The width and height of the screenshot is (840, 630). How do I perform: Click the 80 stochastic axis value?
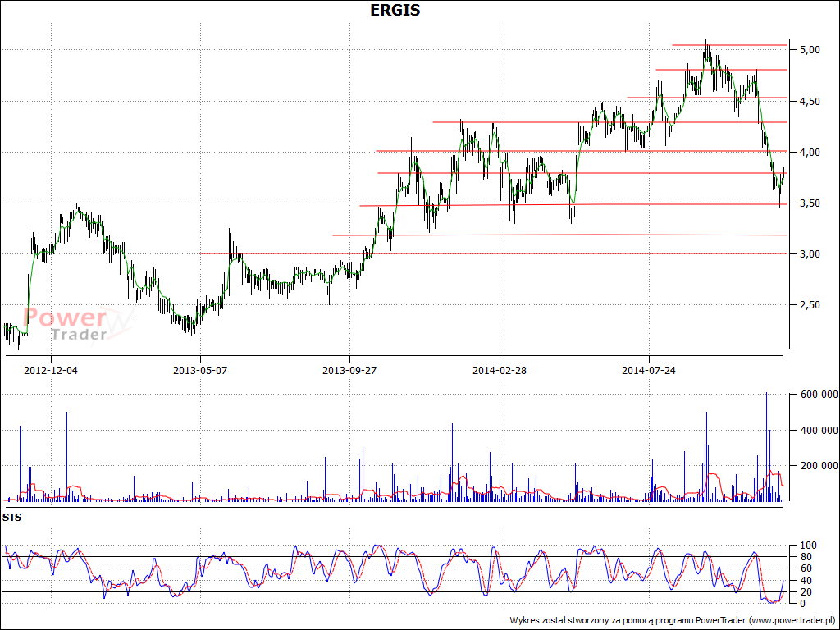point(805,557)
